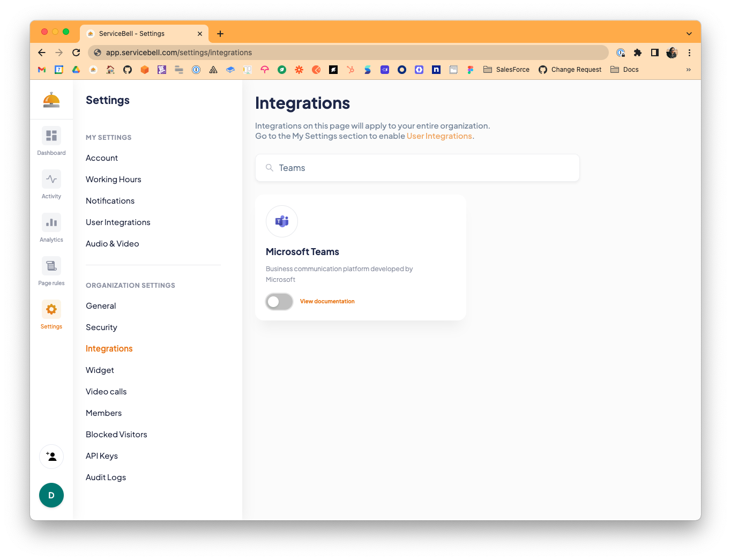Open the Chrome three-dot menu
The image size is (731, 560).
(689, 53)
